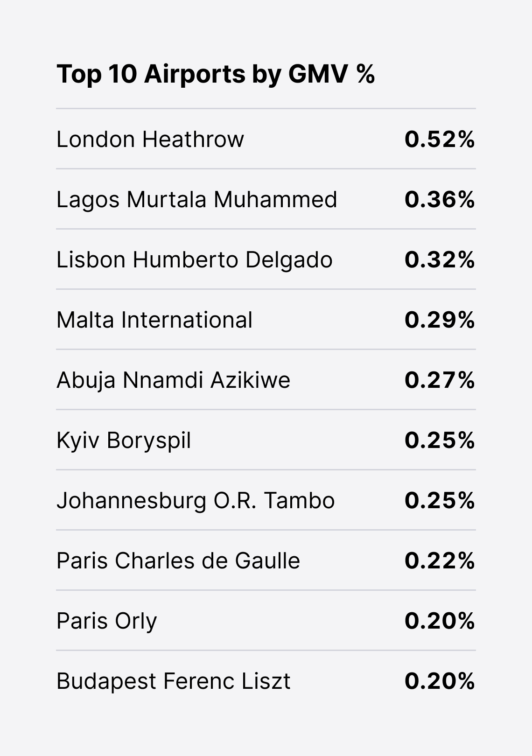Viewport: 532px width, 756px height.
Task: Select Lisbon Humberto Delgado airport
Action: click(x=195, y=260)
